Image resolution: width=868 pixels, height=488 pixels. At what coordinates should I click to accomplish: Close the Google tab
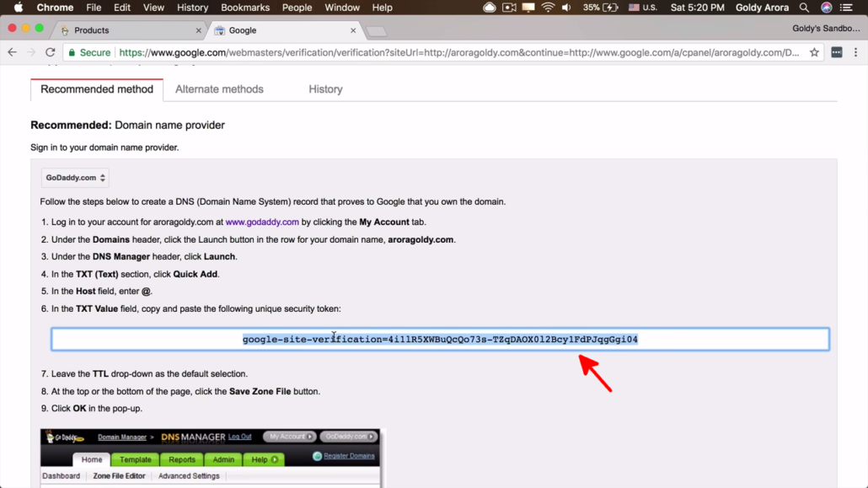click(x=353, y=30)
